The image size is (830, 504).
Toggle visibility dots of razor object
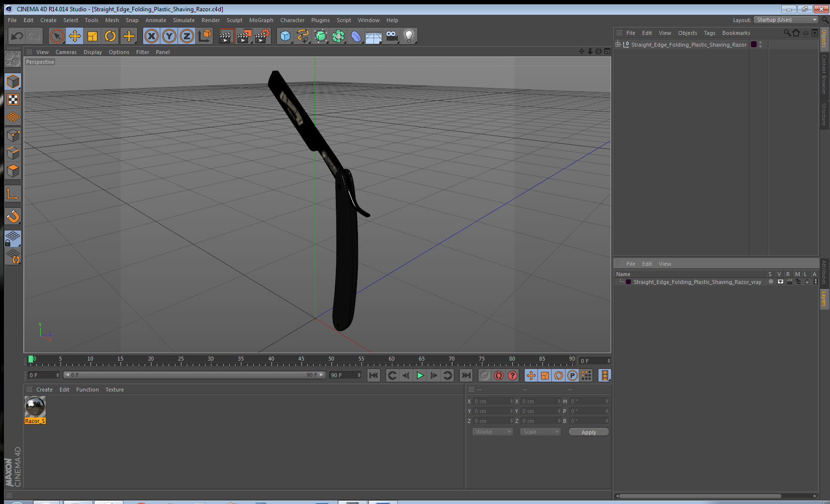click(760, 44)
